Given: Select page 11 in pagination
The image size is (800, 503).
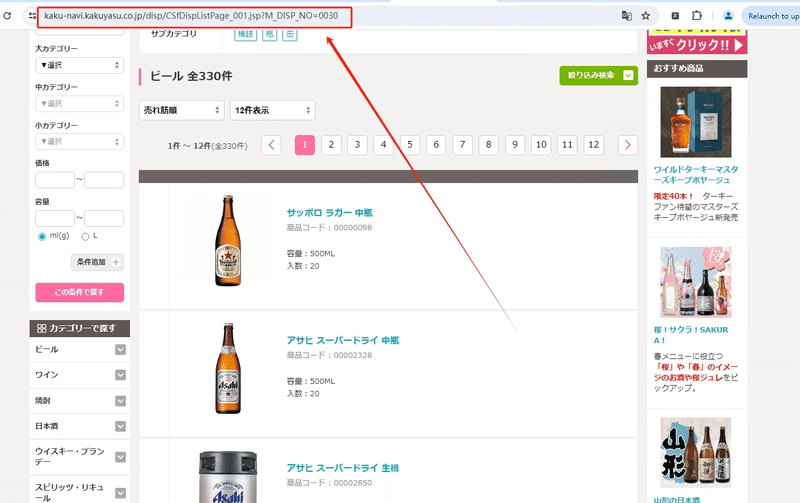Looking at the screenshot, I should click(x=567, y=145).
